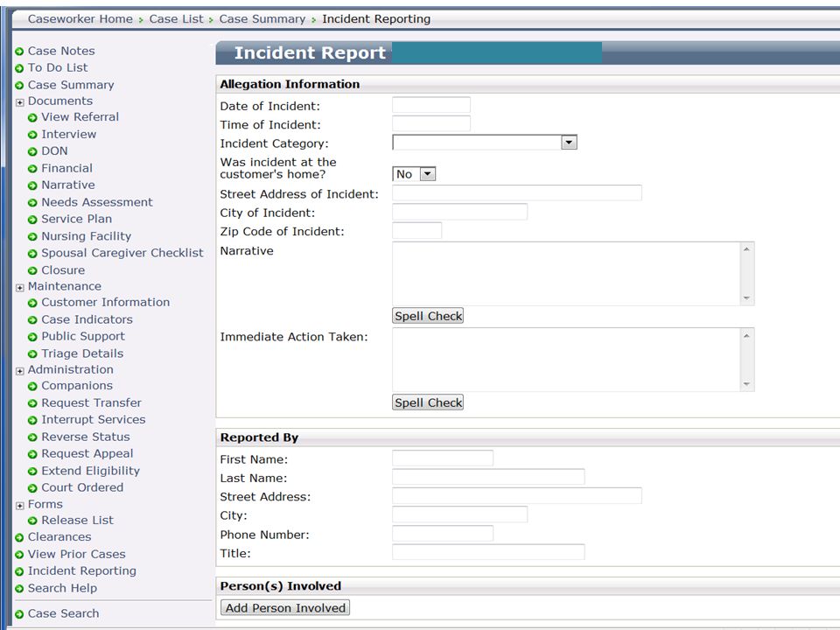Click inside the Narrative text area
The height and width of the screenshot is (630, 840).
coord(566,274)
